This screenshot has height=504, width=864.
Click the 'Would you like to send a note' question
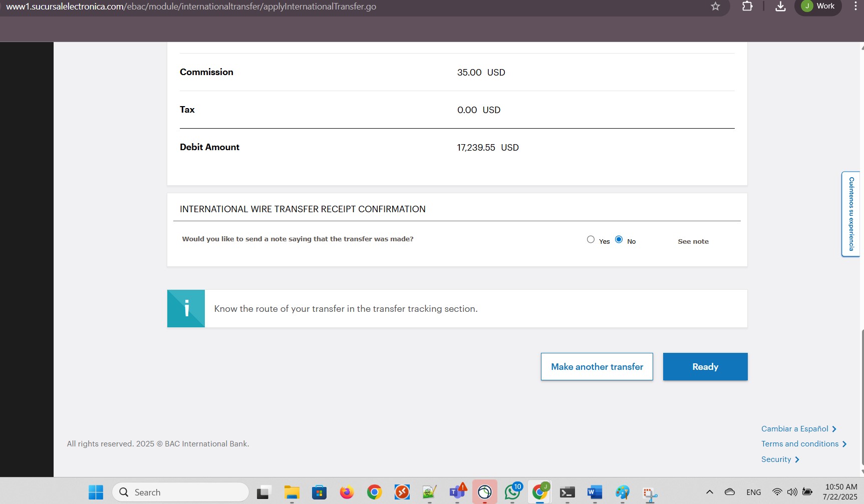[x=298, y=239]
